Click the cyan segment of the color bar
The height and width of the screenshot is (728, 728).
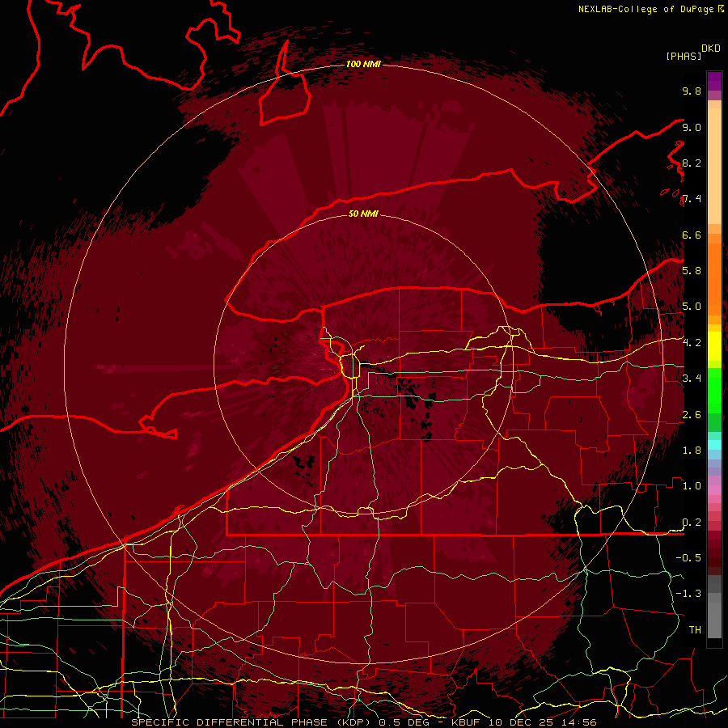714,444
